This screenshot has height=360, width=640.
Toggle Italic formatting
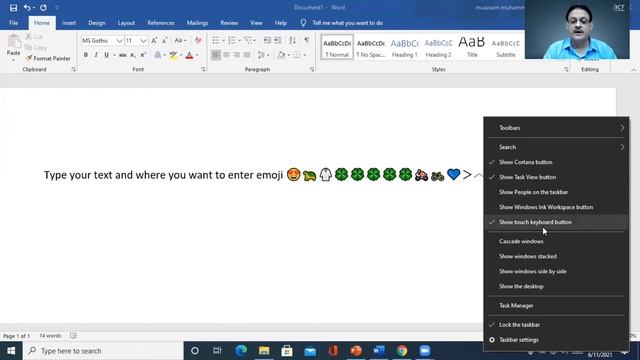96,55
